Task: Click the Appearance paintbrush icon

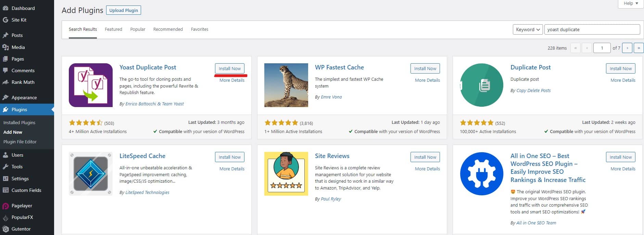Action: 5,97
